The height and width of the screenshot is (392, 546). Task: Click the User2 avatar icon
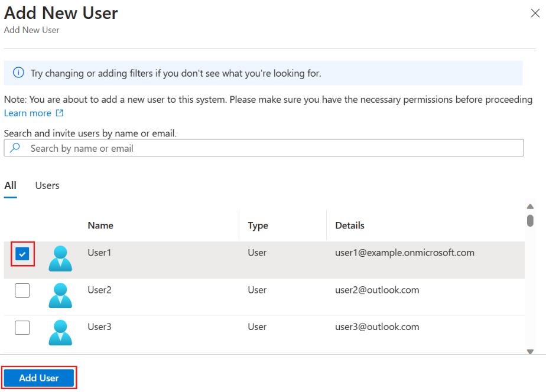(60, 296)
